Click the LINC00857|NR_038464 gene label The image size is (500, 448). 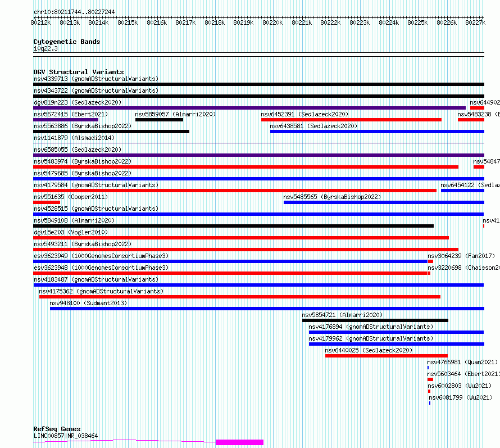click(66, 436)
